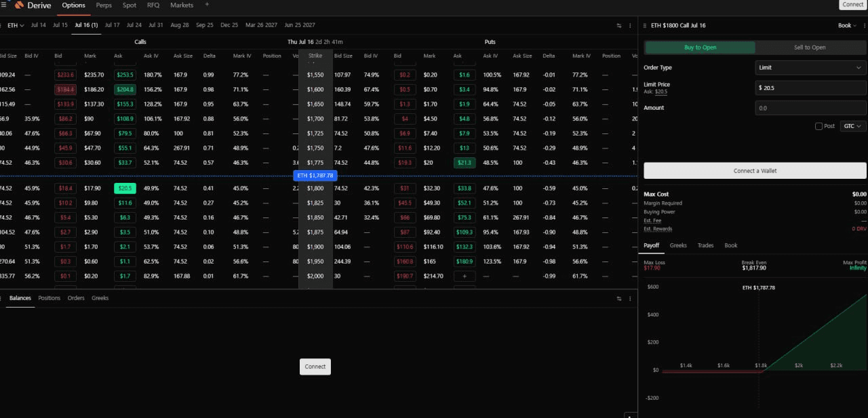Click the Amount input field
Viewport: 868px width, 418px height.
tap(810, 108)
